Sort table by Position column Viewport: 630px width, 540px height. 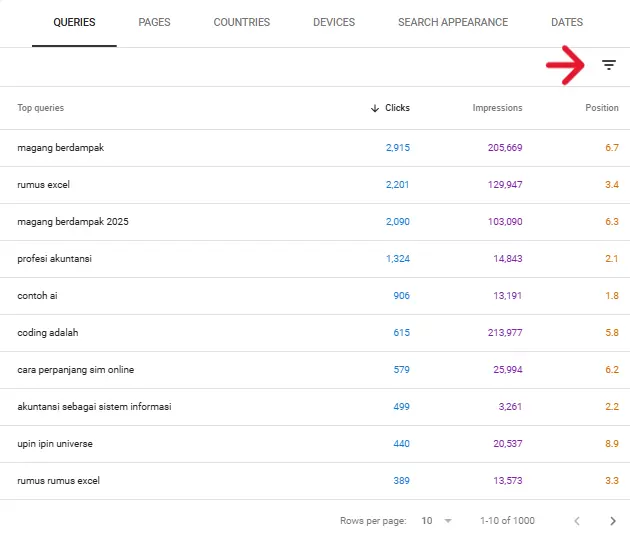tap(601, 108)
